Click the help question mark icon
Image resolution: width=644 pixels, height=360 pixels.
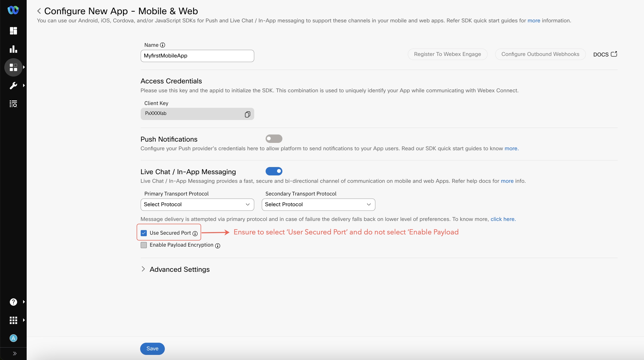13,302
